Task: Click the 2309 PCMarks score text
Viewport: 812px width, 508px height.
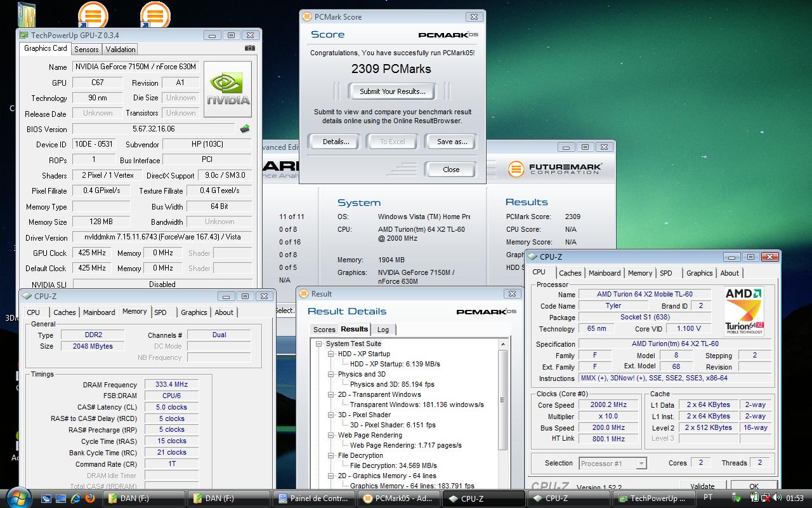Action: (x=391, y=69)
